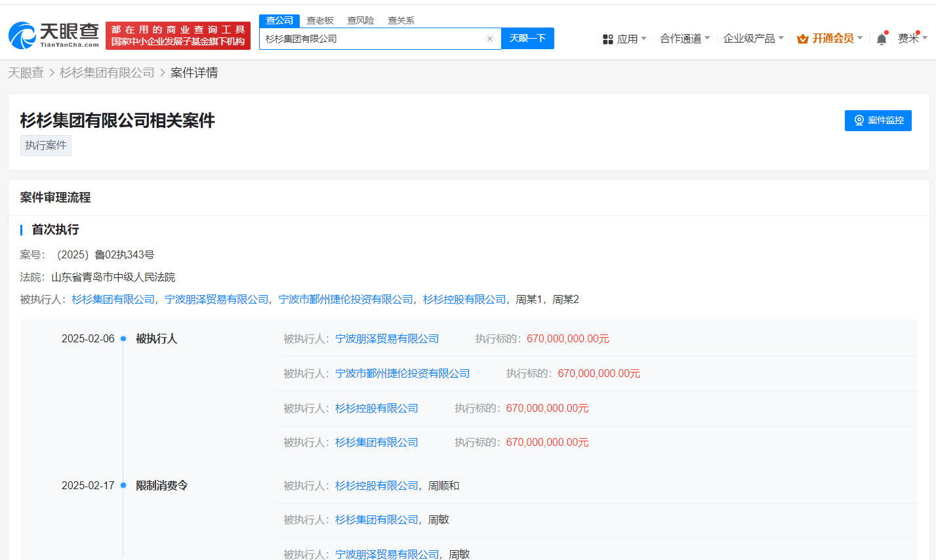The width and height of the screenshot is (936, 560).
Task: Open 宁波朋泽贸易有限公司 in the 2025-02-06 entry
Action: click(x=387, y=339)
